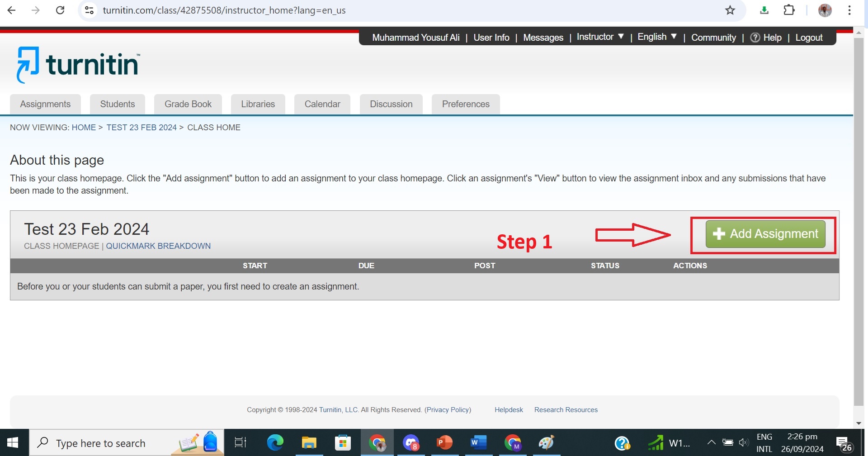868x456 pixels.
Task: Open the volume control tray icon
Action: pyautogui.click(x=744, y=442)
